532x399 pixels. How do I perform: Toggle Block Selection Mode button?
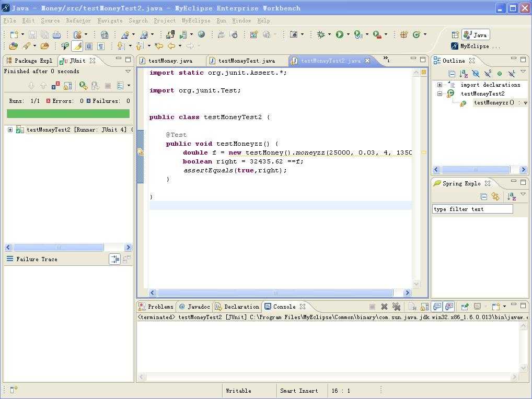coord(89,46)
